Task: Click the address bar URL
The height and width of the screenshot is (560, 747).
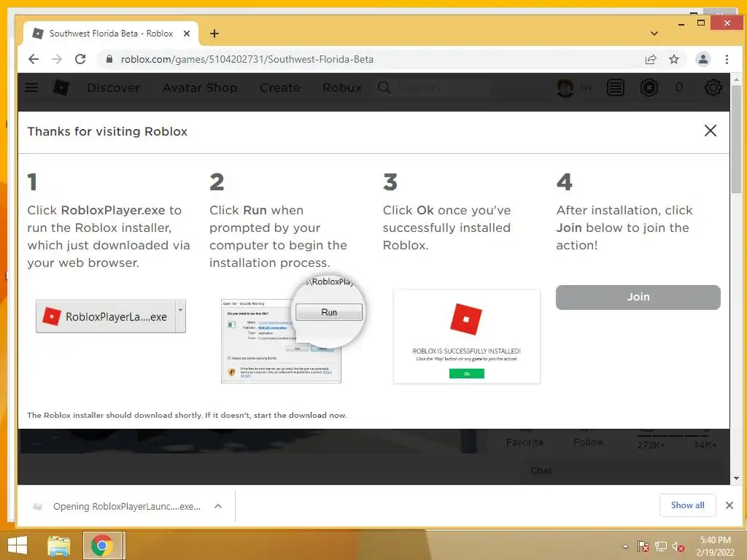Action: coord(247,60)
